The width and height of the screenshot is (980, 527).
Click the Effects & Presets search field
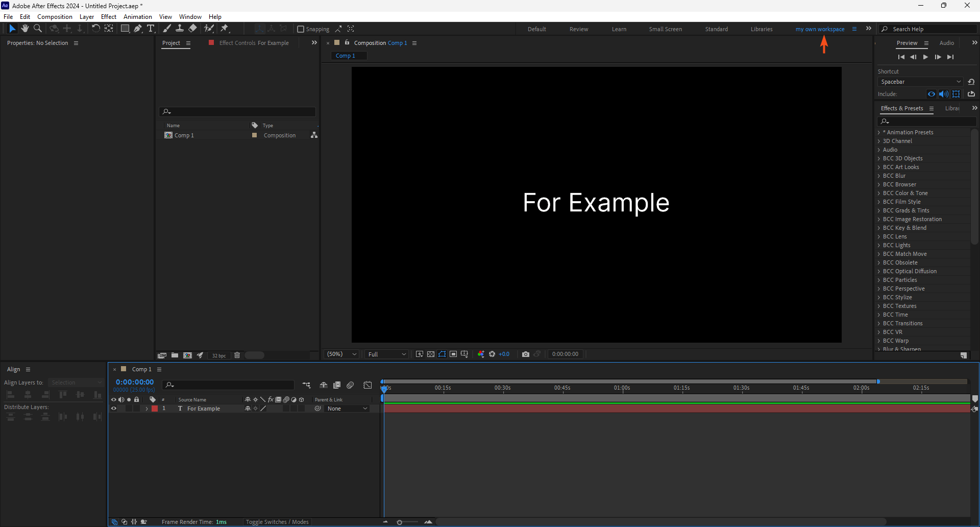927,122
